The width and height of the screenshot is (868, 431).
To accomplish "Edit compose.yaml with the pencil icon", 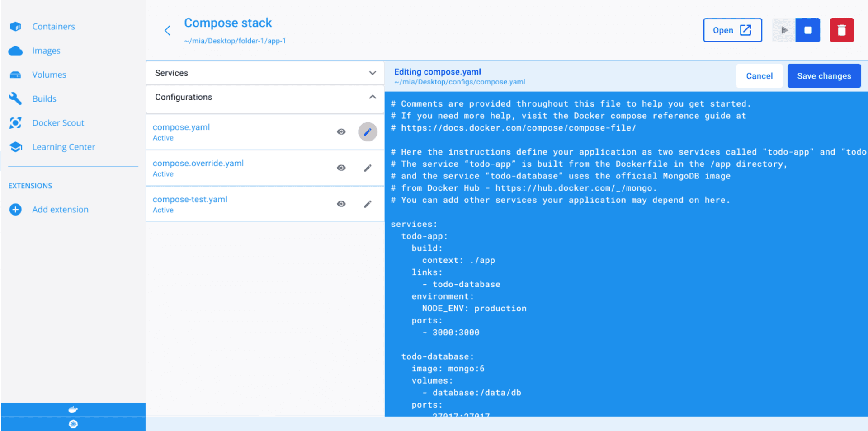I will [x=368, y=132].
